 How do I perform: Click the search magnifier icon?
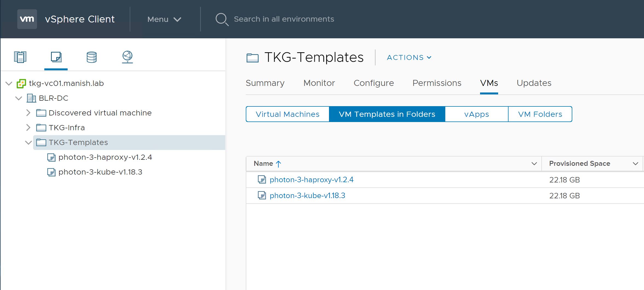[x=222, y=19]
